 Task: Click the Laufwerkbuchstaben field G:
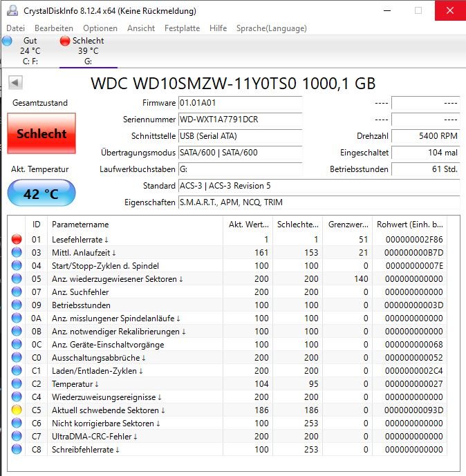click(240, 169)
